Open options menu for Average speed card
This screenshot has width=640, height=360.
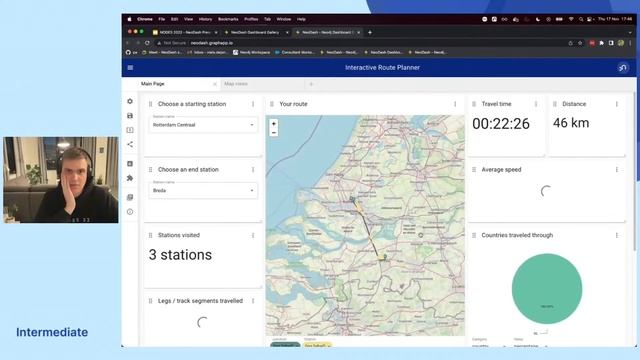point(617,170)
